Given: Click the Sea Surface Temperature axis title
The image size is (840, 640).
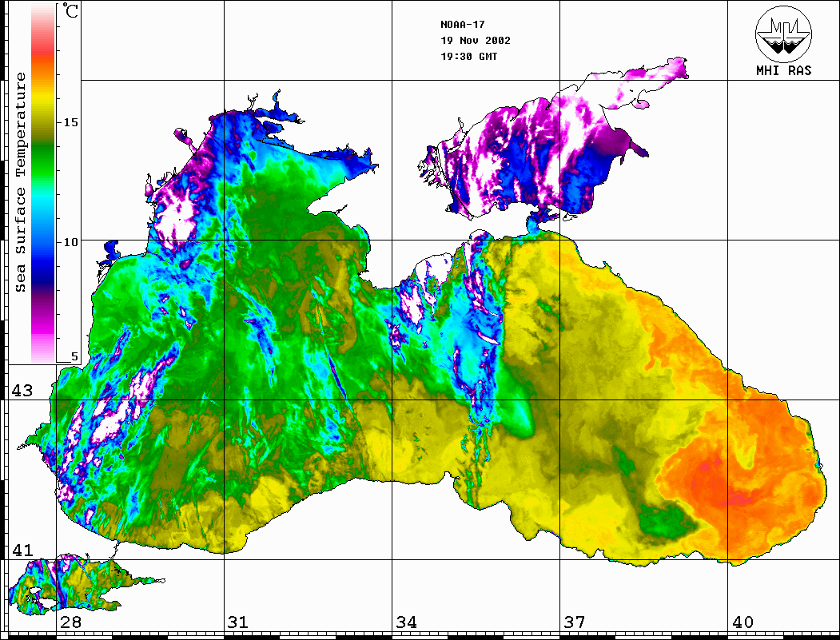Looking at the screenshot, I should tap(20, 183).
